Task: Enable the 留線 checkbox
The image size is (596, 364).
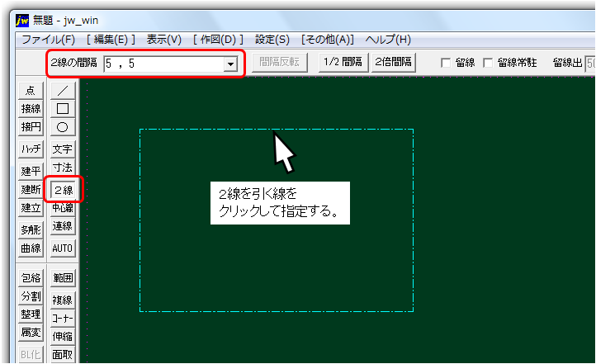Action: click(x=447, y=63)
